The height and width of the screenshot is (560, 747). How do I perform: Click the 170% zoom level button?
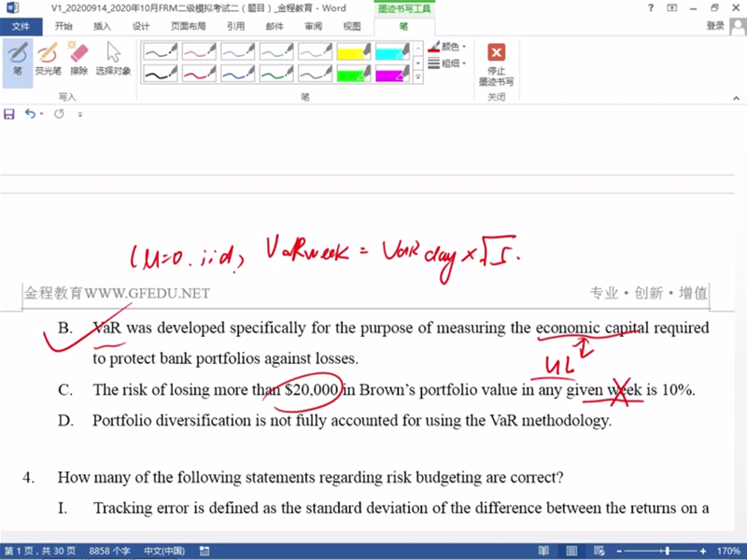[x=728, y=552]
